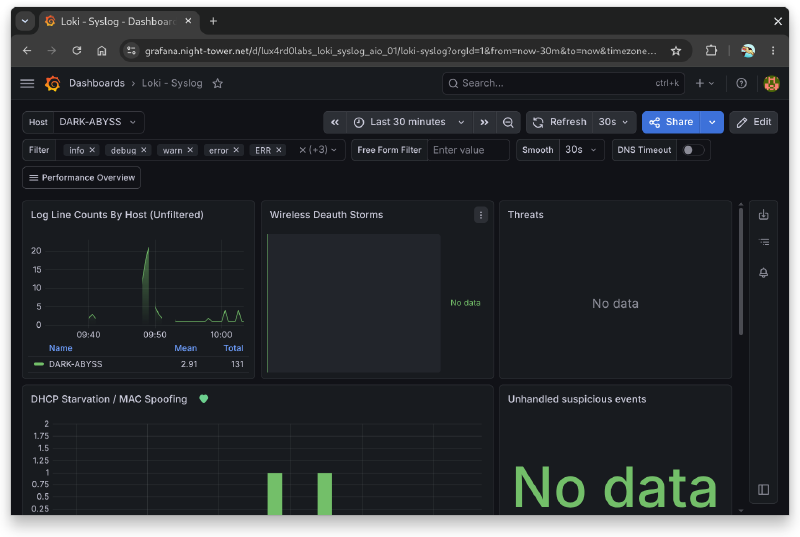Click the Share button
Screen dimensions: 800x537
tap(671, 122)
